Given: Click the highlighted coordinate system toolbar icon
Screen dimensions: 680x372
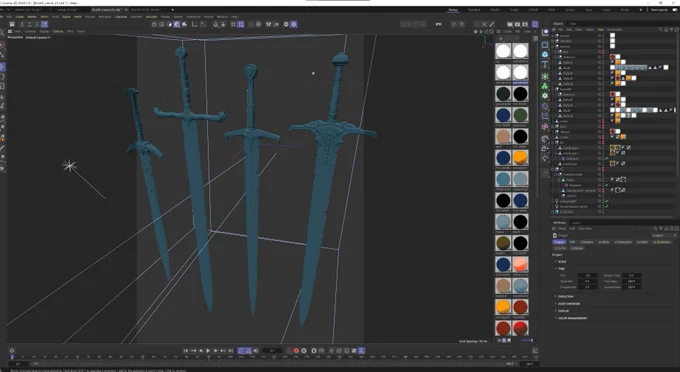Looking at the screenshot, I should click(44, 24).
